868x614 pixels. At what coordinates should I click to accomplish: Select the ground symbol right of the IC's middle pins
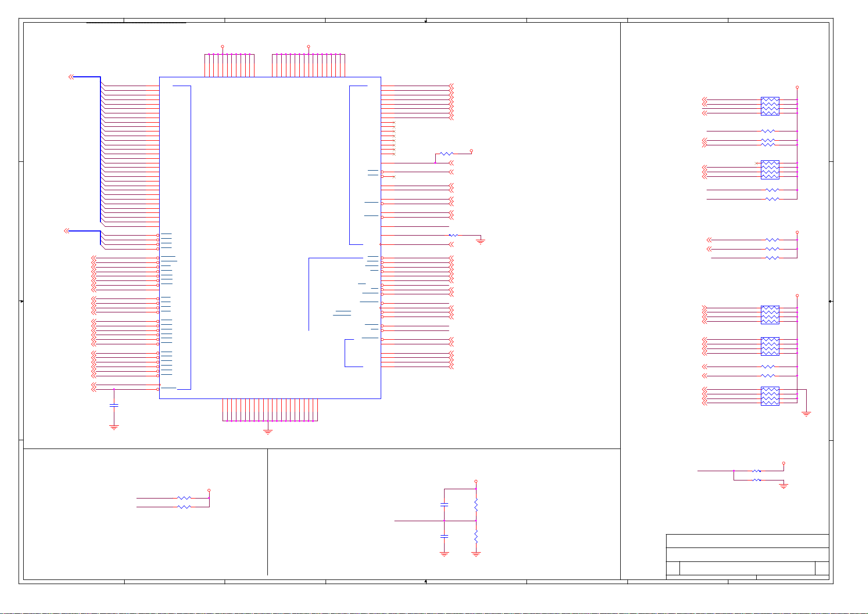pos(481,241)
